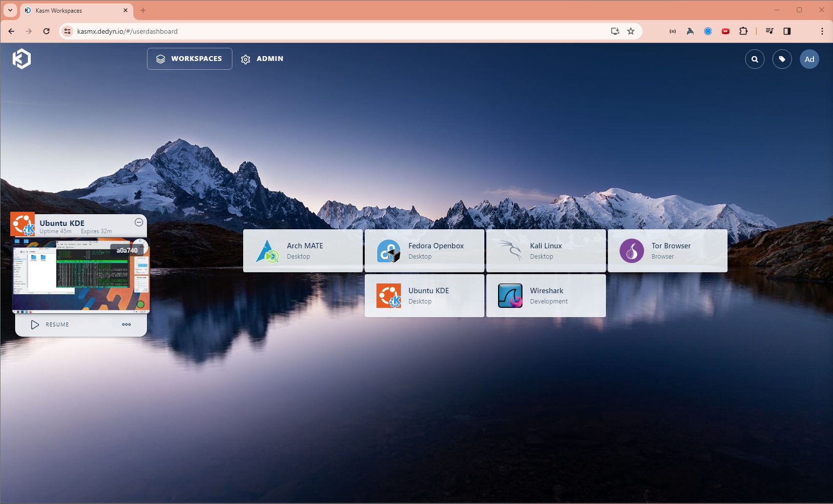833x504 pixels.
Task: Open the session options ellipsis menu
Action: (x=126, y=324)
